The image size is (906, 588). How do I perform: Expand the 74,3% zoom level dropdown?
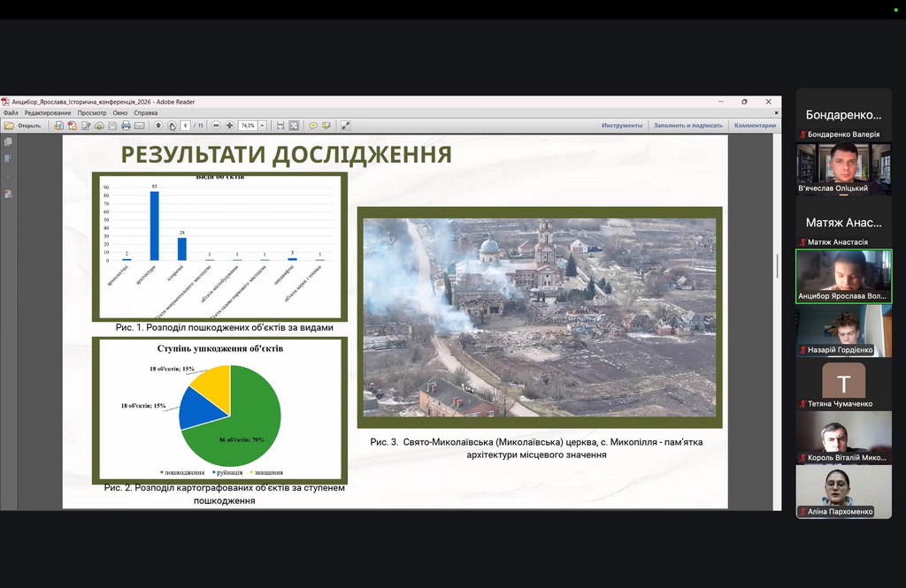pyautogui.click(x=262, y=126)
